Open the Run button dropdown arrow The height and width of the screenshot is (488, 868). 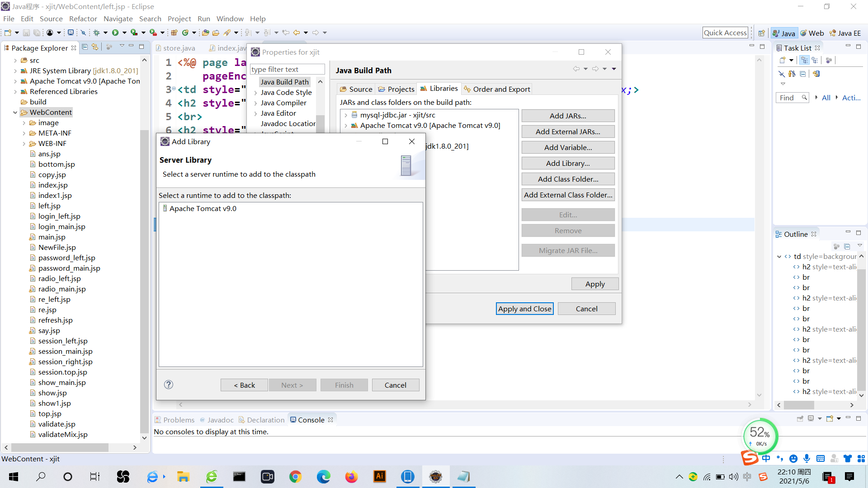(x=124, y=33)
